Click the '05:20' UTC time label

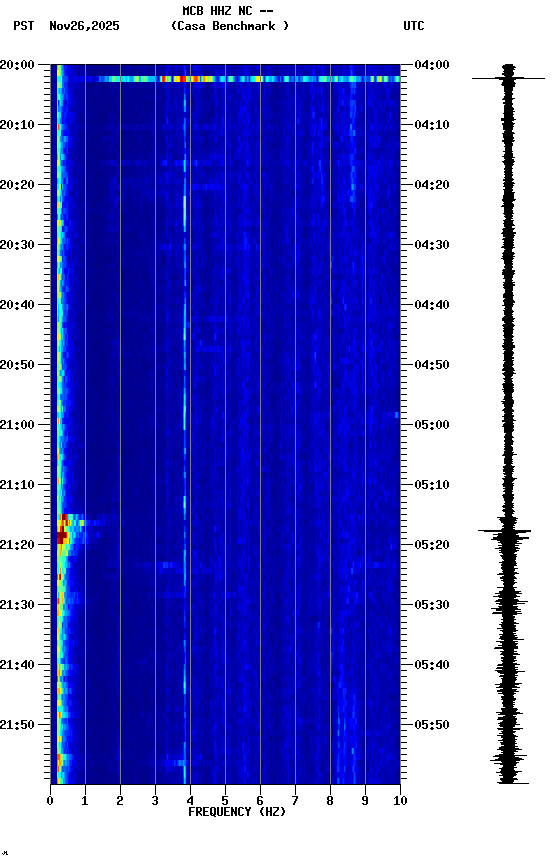pyautogui.click(x=432, y=545)
